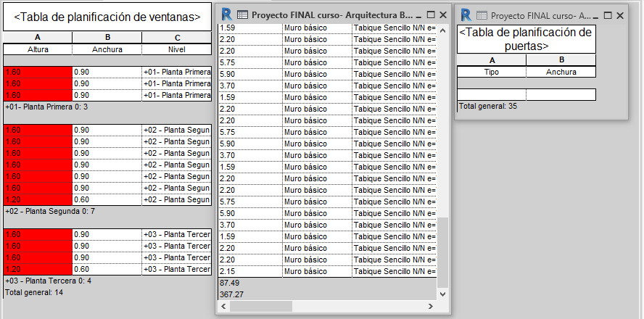
Task: Maximize the walls schedule window
Action: click(x=431, y=14)
